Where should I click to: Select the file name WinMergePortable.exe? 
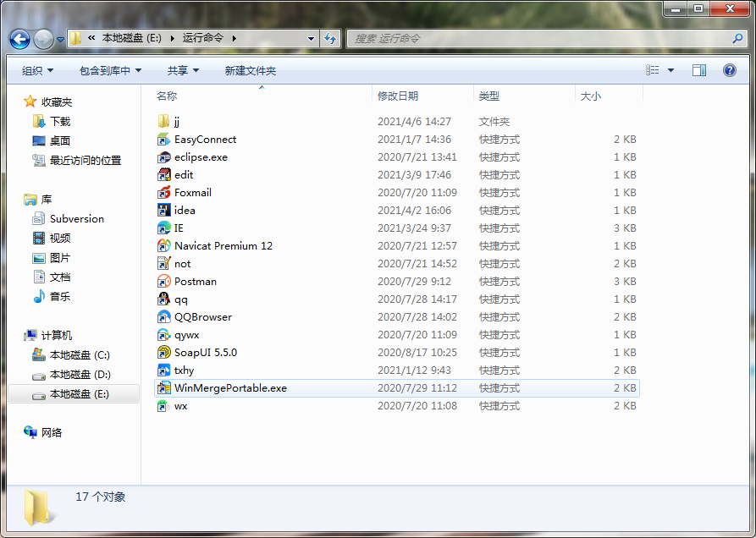pos(230,387)
